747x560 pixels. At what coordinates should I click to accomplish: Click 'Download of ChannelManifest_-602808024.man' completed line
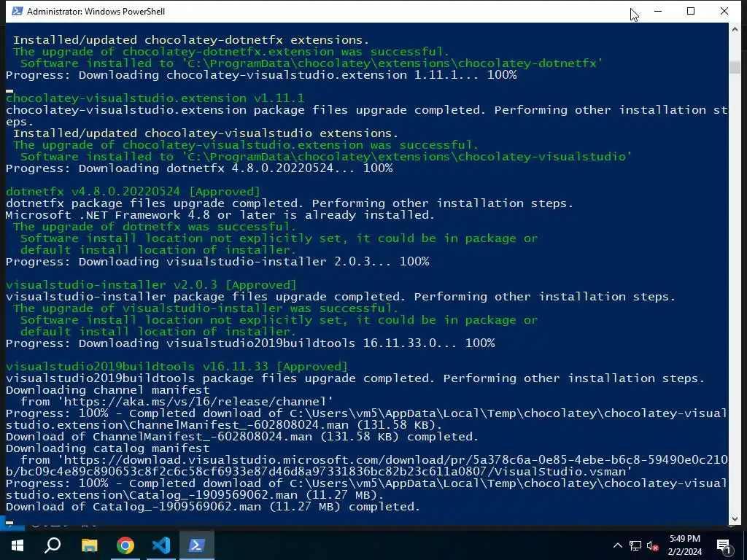tap(242, 437)
